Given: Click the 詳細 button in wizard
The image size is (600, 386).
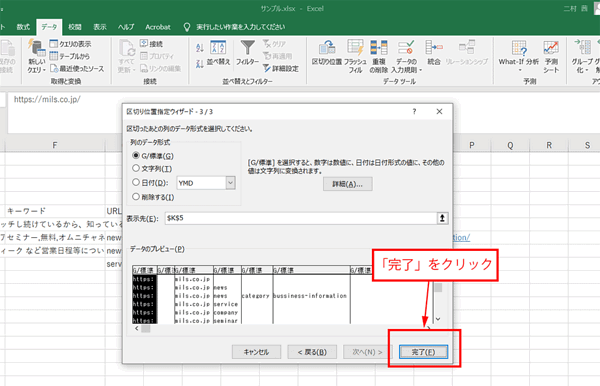Looking at the screenshot, I should click(x=347, y=184).
